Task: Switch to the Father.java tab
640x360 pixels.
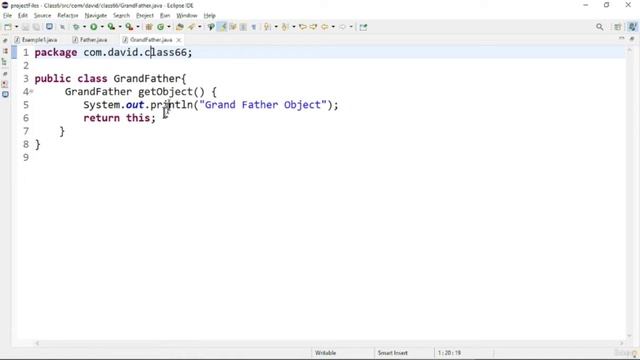Action: tap(90, 40)
